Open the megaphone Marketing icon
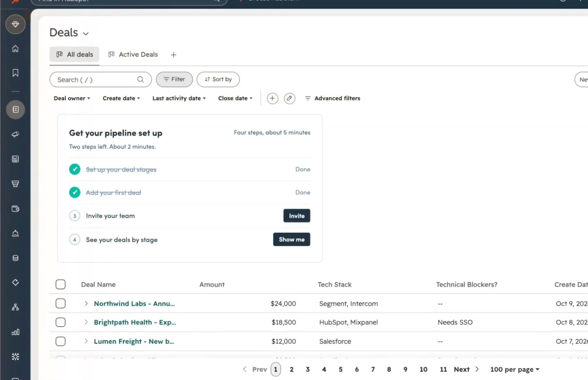 [x=15, y=134]
